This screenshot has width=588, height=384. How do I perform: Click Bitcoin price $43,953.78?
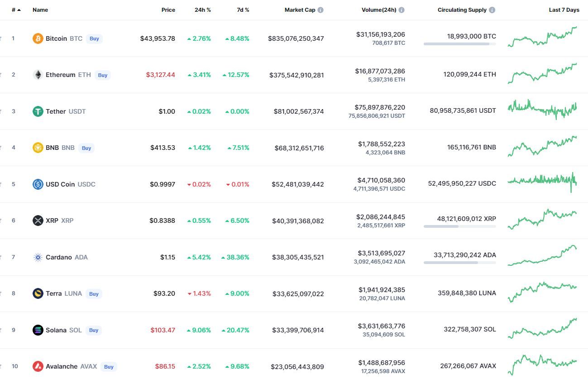pyautogui.click(x=158, y=38)
